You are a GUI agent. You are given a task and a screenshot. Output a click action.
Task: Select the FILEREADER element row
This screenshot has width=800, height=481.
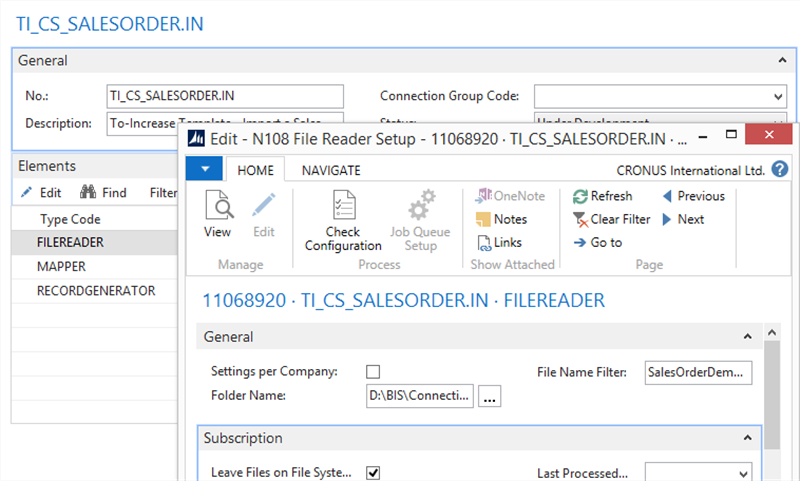pyautogui.click(x=94, y=242)
